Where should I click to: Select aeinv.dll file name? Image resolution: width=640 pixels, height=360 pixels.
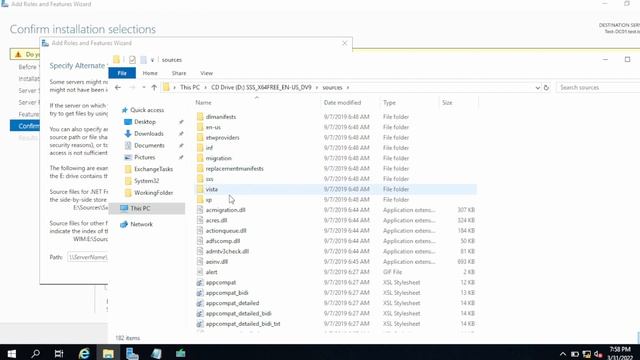tap(216, 262)
